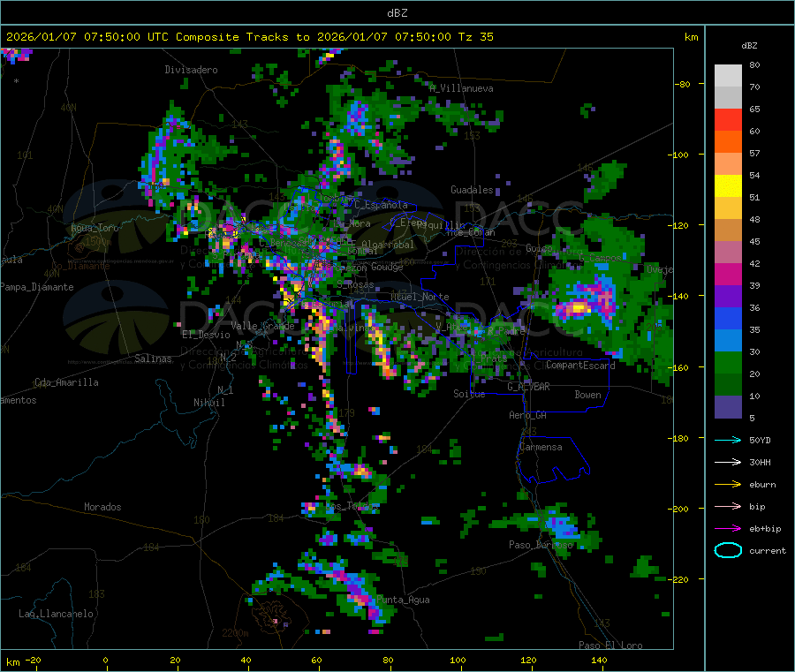795x672 pixels.
Task: Click the Lag.Llancanelo map label
Action: tap(57, 615)
